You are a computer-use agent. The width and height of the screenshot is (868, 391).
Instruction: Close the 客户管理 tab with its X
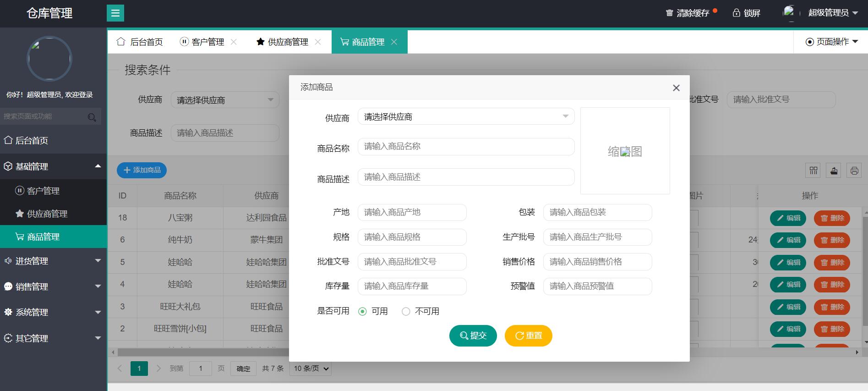pos(234,42)
